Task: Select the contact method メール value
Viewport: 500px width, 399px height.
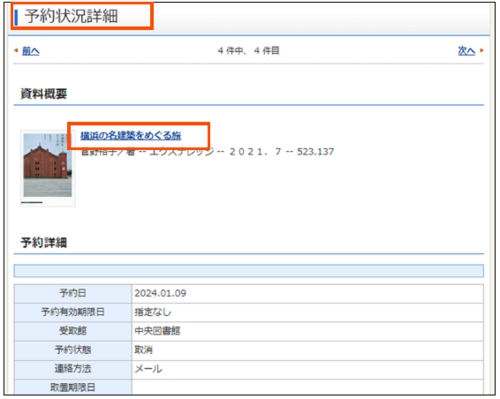Action: pyautogui.click(x=148, y=369)
